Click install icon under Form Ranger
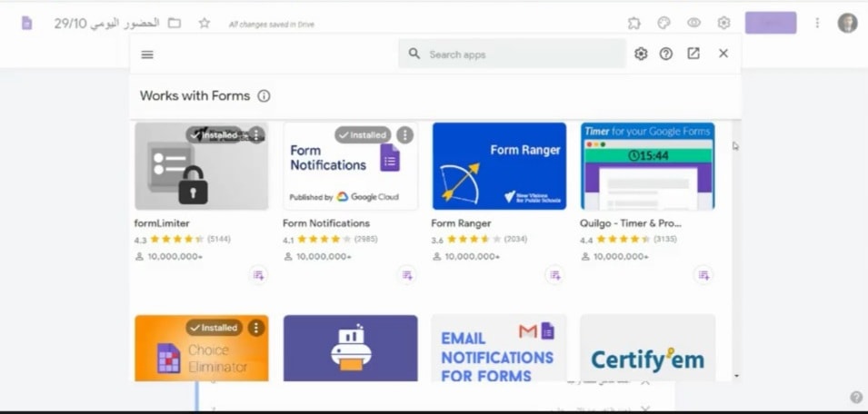The width and height of the screenshot is (868, 414). [554, 275]
